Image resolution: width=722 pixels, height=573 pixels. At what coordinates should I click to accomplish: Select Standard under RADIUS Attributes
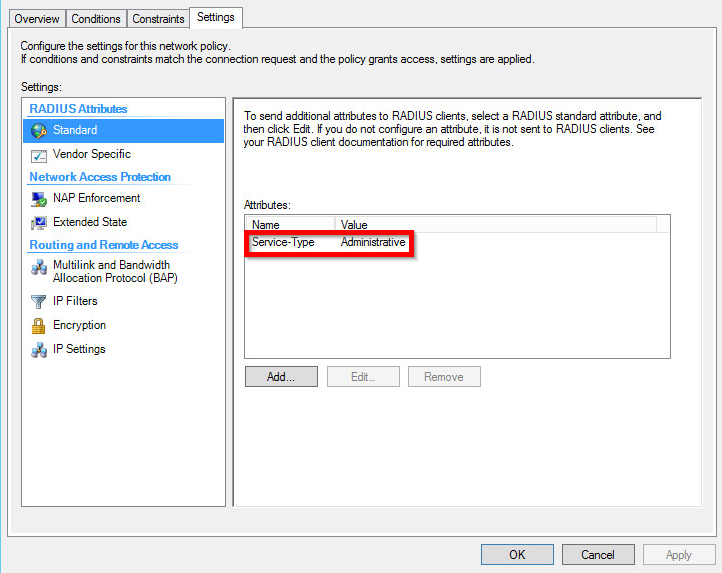[x=123, y=130]
